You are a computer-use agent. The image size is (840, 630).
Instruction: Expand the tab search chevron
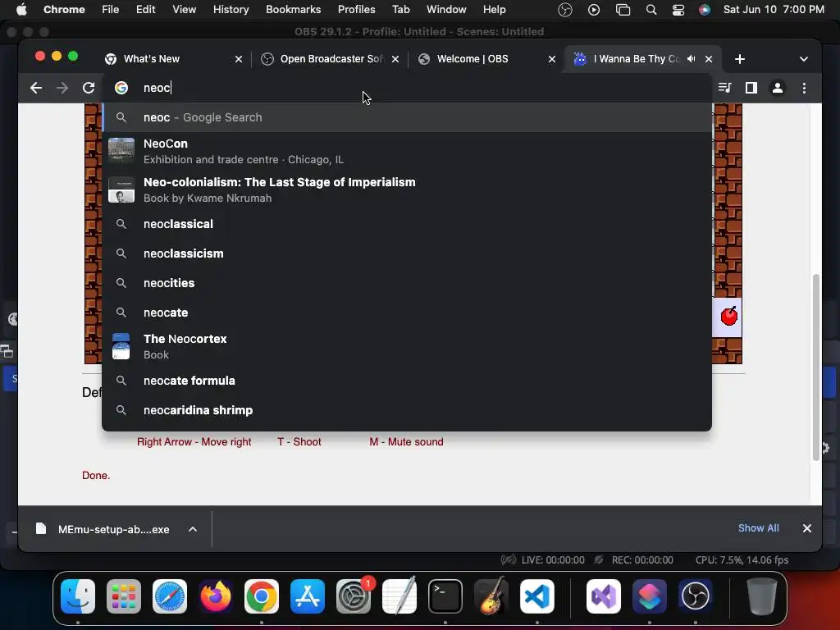(x=804, y=59)
